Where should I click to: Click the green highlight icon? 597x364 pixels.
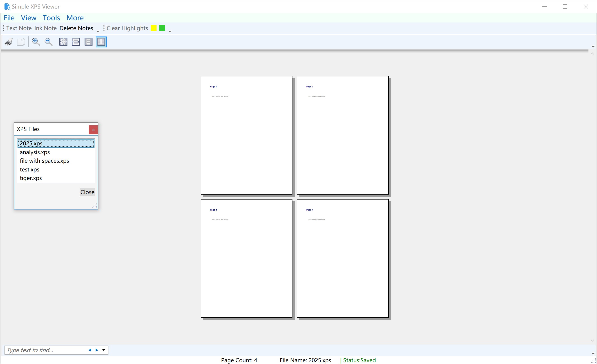tap(162, 28)
